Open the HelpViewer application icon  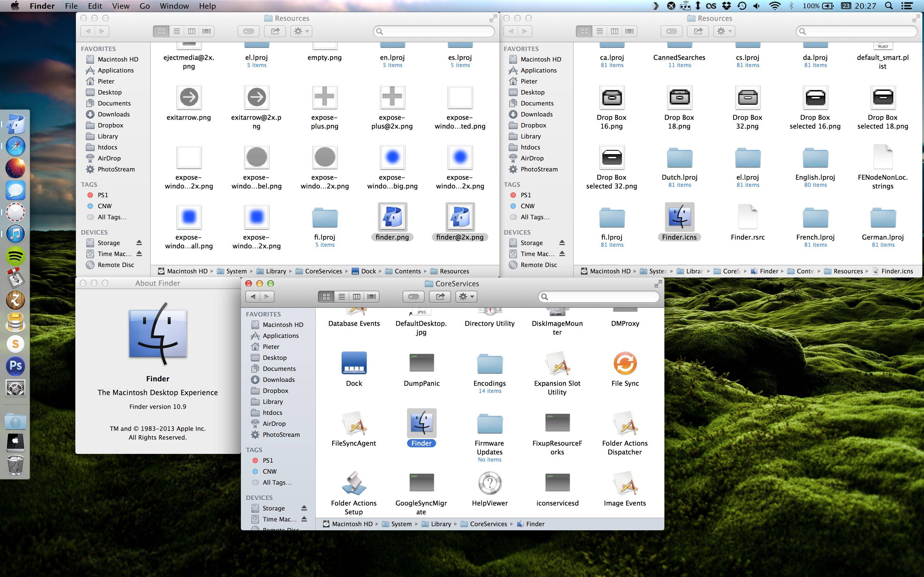click(490, 483)
